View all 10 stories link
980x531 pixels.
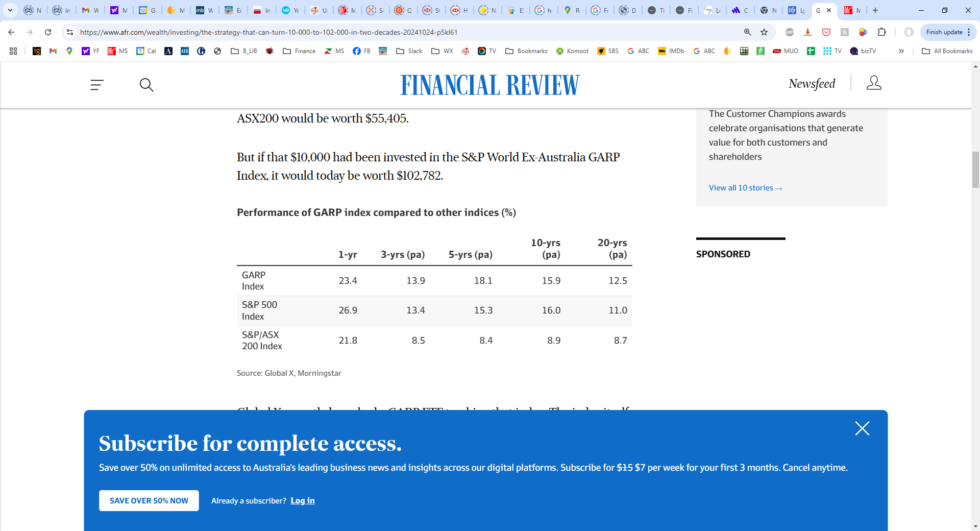745,188
